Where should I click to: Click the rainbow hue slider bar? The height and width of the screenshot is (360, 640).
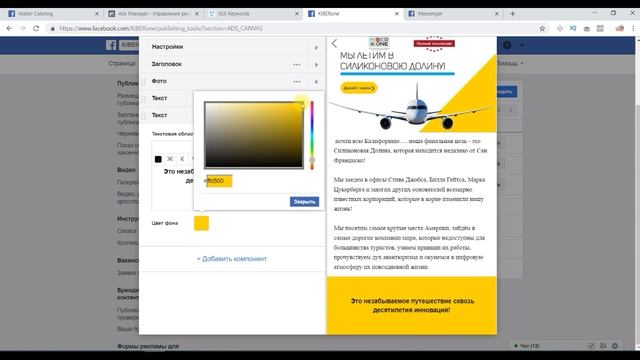click(x=312, y=135)
